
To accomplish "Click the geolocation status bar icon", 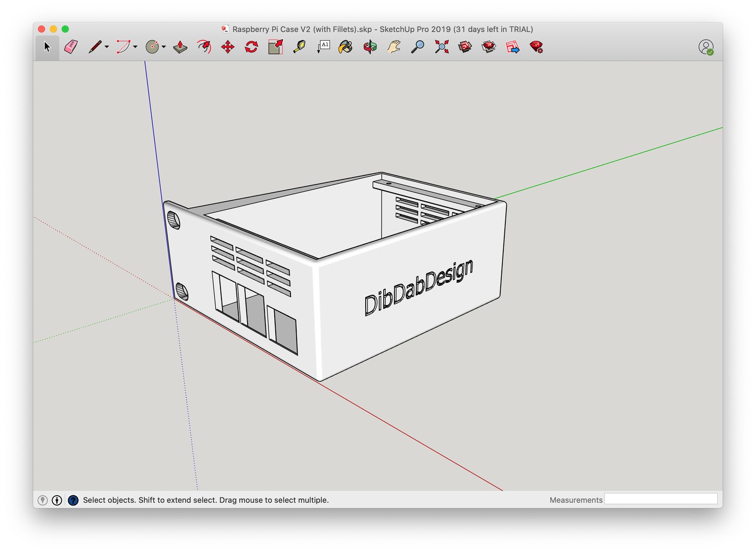I will 43,500.
